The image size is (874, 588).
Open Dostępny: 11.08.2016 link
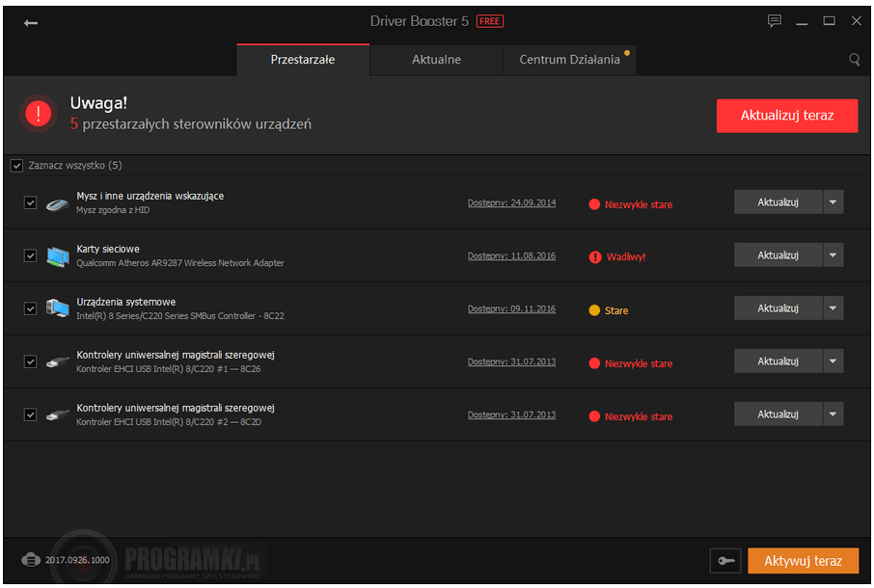[511, 255]
